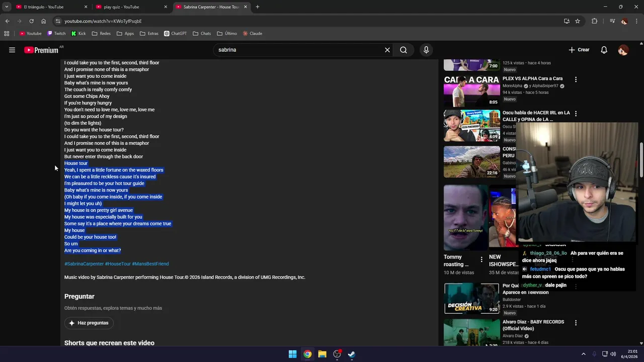Screen dimensions: 644x362
Task: Open the ChatGPT bookmark
Action: tap(175, 34)
